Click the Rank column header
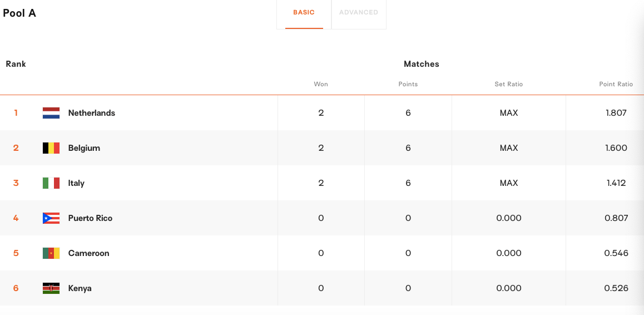This screenshot has height=315, width=644. coord(16,64)
